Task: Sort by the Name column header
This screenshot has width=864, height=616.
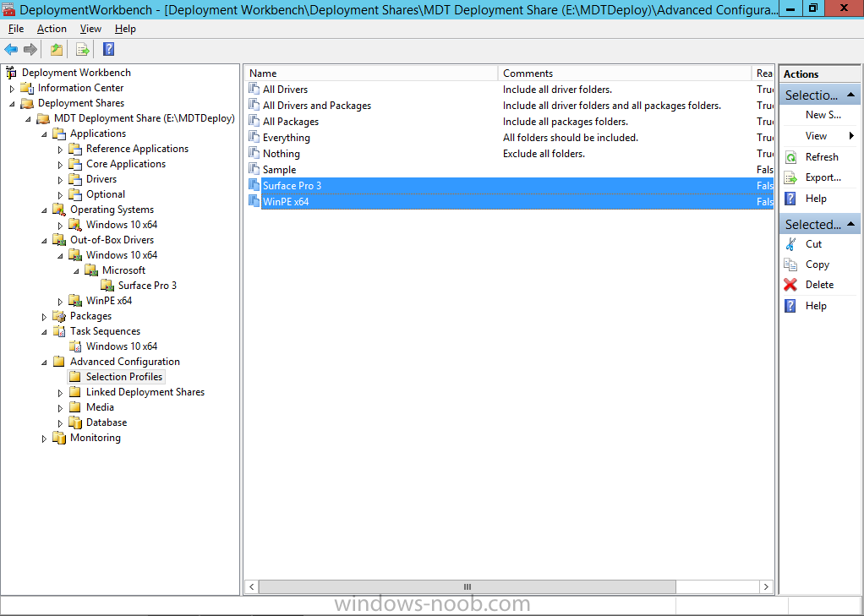Action: pyautogui.click(x=371, y=74)
